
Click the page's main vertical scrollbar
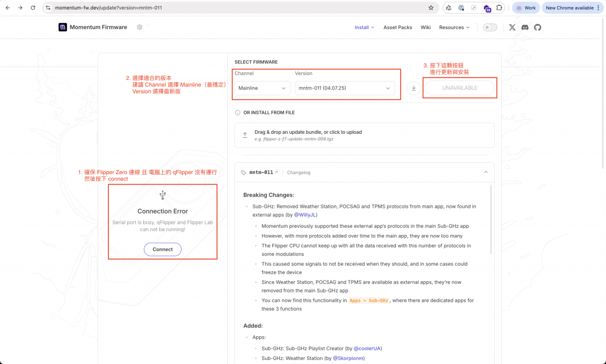[x=603, y=92]
